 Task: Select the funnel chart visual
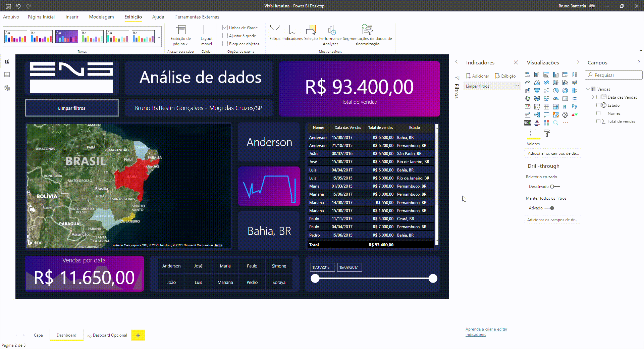pos(537,91)
